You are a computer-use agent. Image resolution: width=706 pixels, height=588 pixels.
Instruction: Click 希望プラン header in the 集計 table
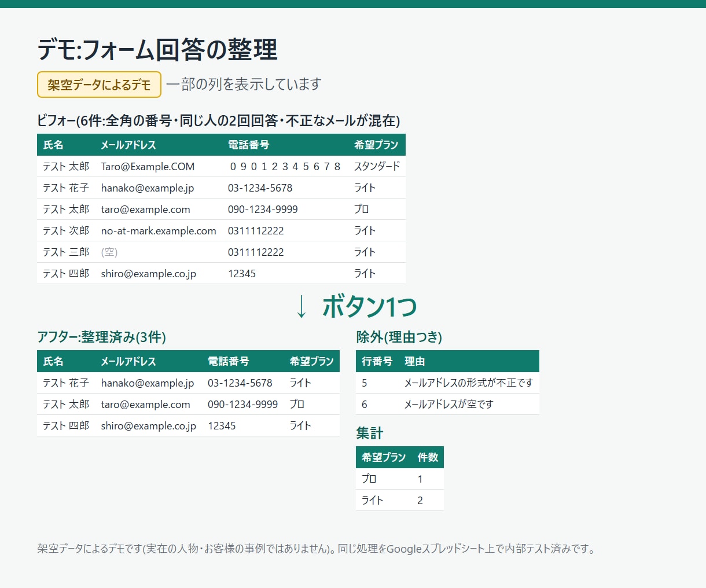point(384,457)
